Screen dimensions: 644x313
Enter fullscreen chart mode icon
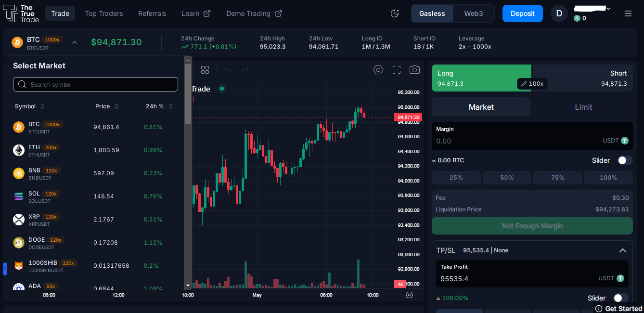coord(397,70)
